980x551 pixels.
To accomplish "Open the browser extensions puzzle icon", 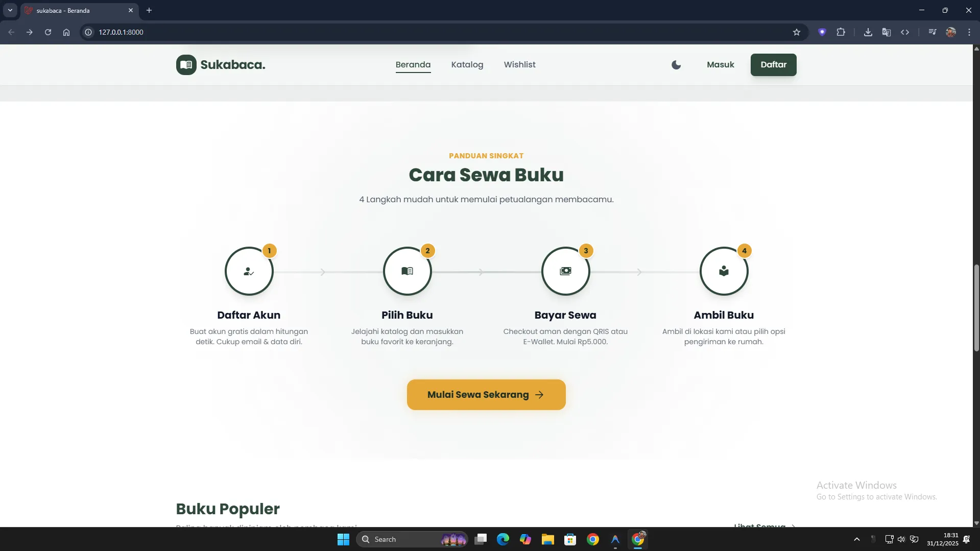I will 841,32.
